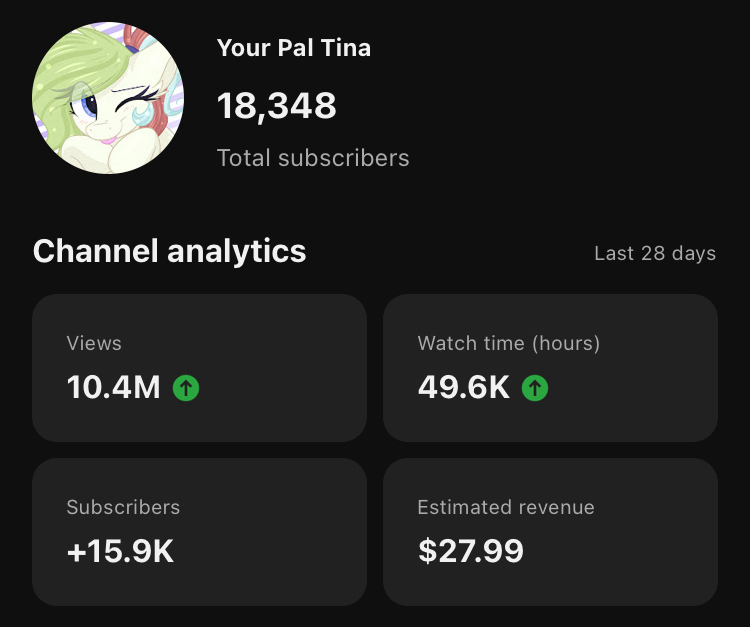Tap the Last 28 days period label
Screen dimensions: 750x627
pyautogui.click(x=655, y=253)
